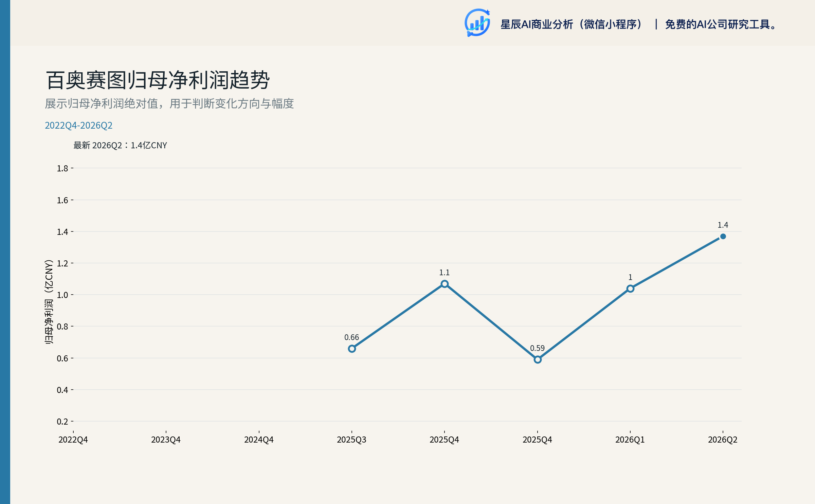Click the x-axis label 2025Q3
Viewport: 815px width, 504px height.
[351, 440]
